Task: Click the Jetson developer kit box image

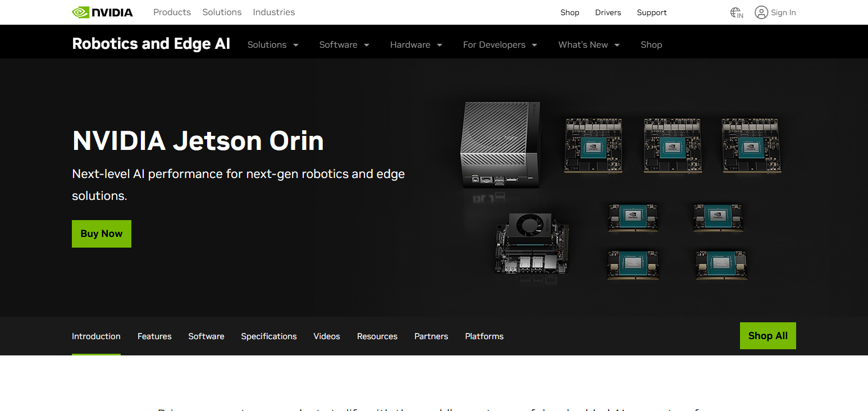Action: (x=501, y=144)
